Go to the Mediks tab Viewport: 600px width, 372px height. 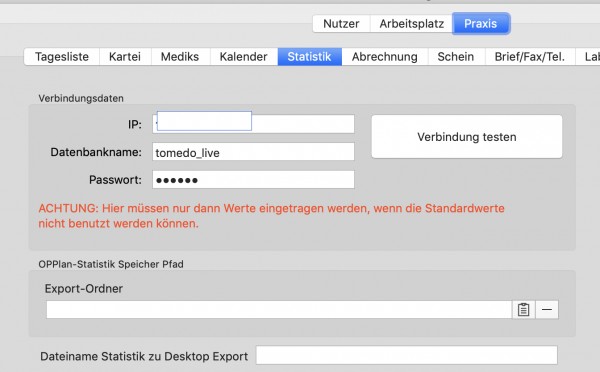point(180,57)
